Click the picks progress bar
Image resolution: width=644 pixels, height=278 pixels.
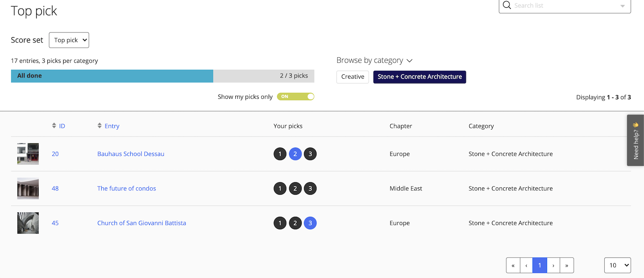(x=162, y=76)
